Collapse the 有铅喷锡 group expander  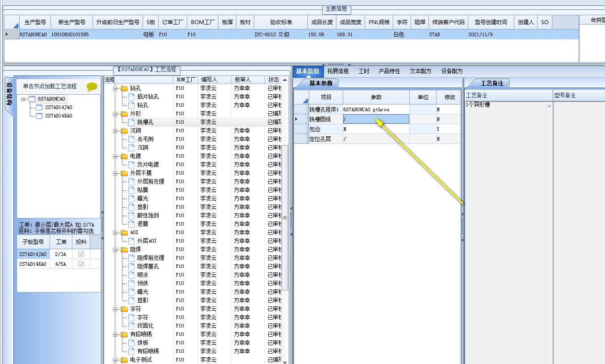coord(116,335)
